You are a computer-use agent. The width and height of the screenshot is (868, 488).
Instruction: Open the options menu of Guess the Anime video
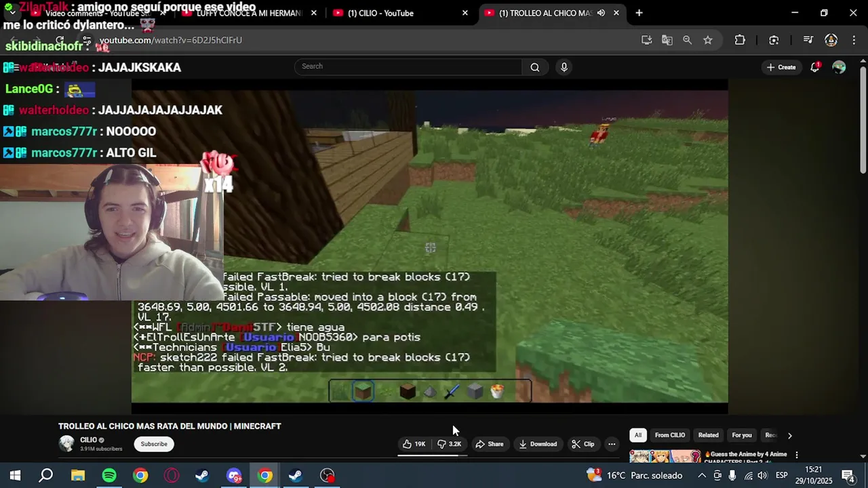pyautogui.click(x=797, y=455)
